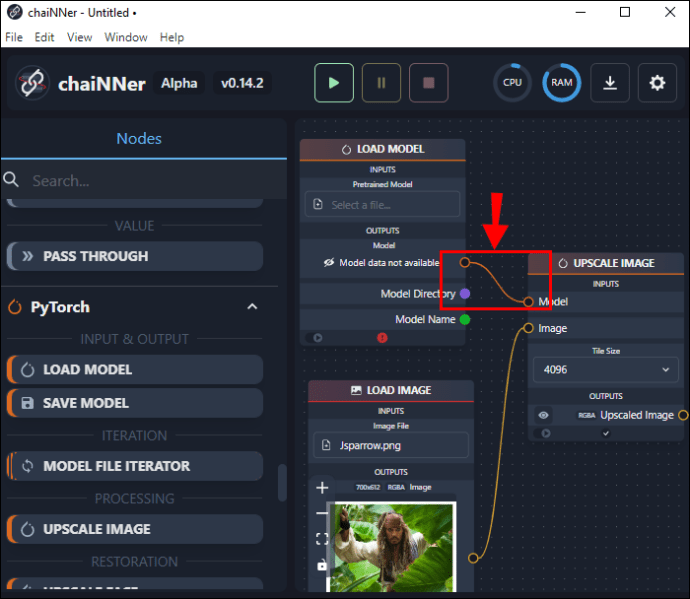Screen dimensions: 690x599
Task: Click the chaiNNer logo icon in header
Action: tap(32, 83)
